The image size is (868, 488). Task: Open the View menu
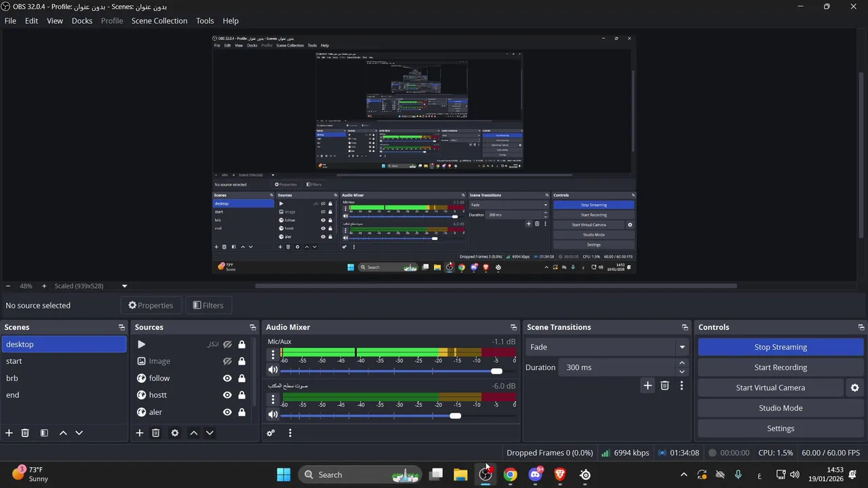pos(55,21)
